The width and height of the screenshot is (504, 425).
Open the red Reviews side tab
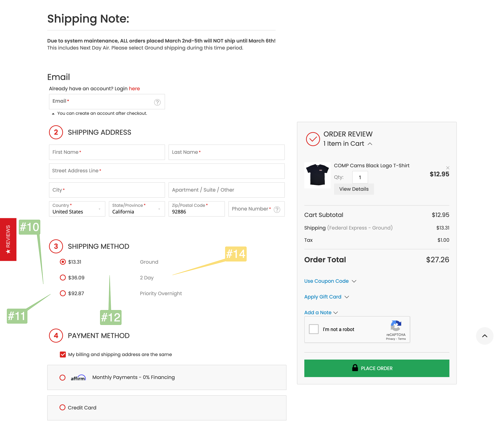8,239
